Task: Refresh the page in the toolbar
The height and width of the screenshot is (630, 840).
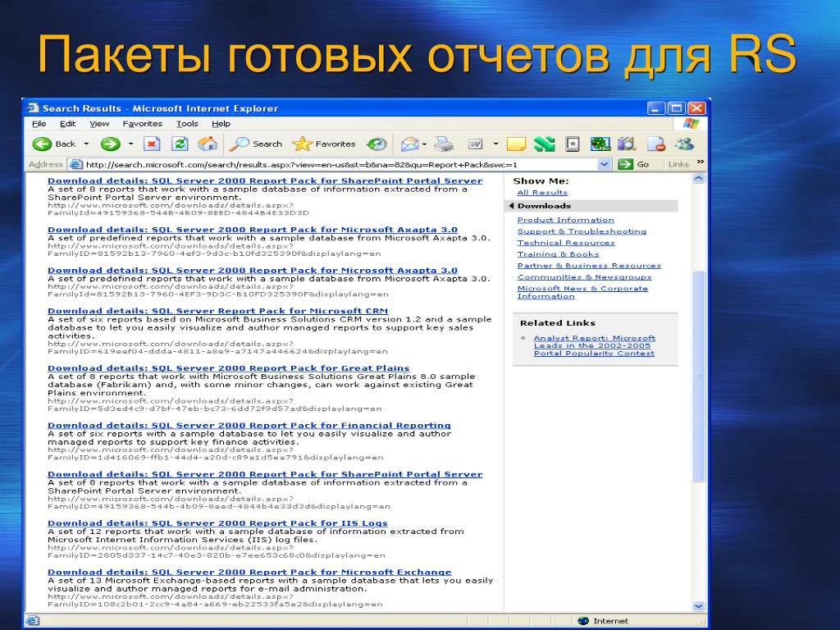Action: pyautogui.click(x=180, y=144)
